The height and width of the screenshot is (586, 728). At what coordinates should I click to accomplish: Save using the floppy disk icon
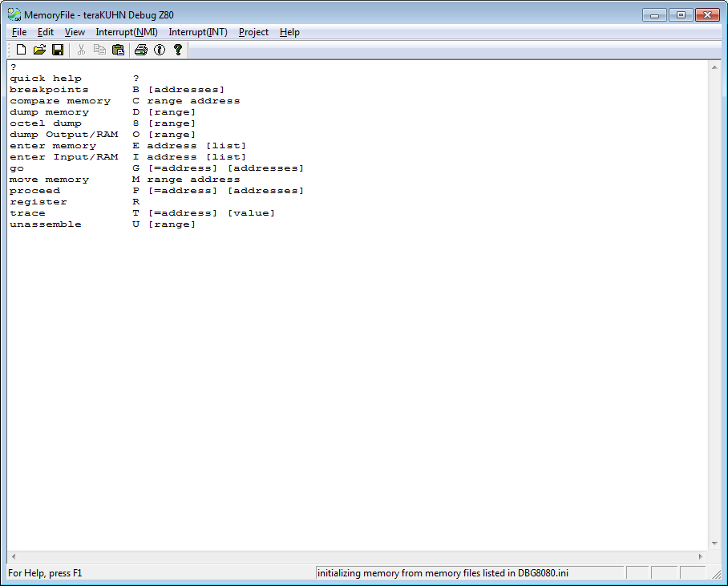(x=58, y=51)
